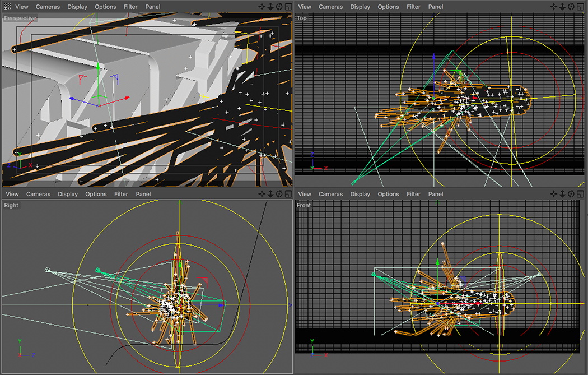The image size is (588, 375).
Task: Select the rotate camera icon in Front viewport
Action: 571,194
